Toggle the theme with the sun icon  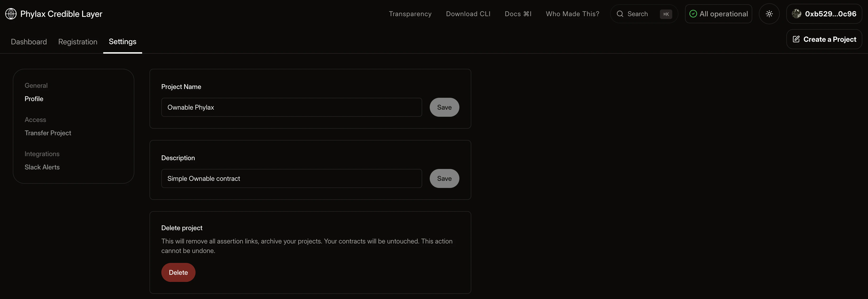[x=769, y=14]
